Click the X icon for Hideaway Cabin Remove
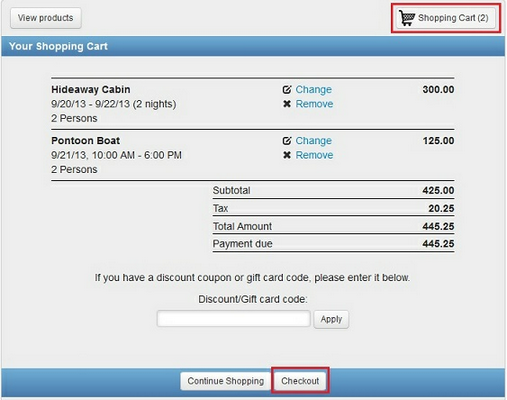Screen dimensions: 507x400 (x=287, y=104)
